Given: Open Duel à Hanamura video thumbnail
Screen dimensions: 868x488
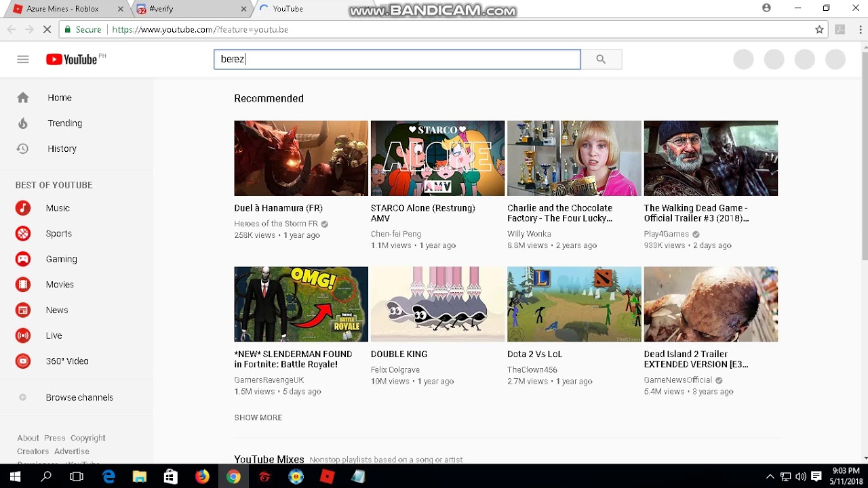Looking at the screenshot, I should click(x=301, y=159).
